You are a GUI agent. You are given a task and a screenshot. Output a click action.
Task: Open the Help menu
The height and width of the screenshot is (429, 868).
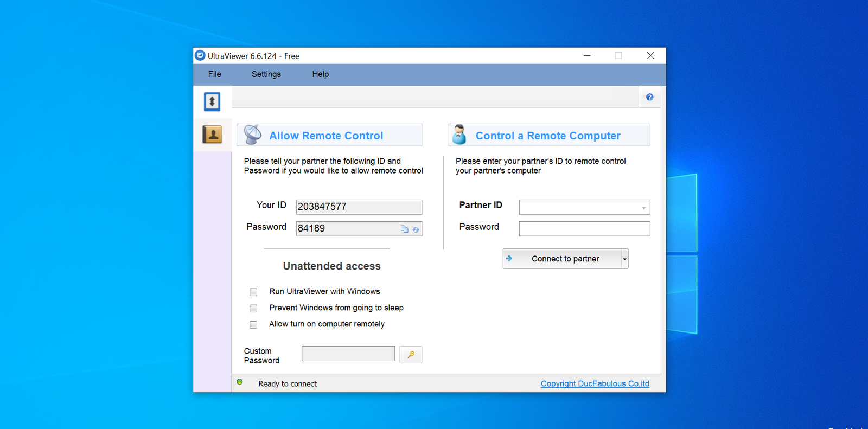point(320,74)
